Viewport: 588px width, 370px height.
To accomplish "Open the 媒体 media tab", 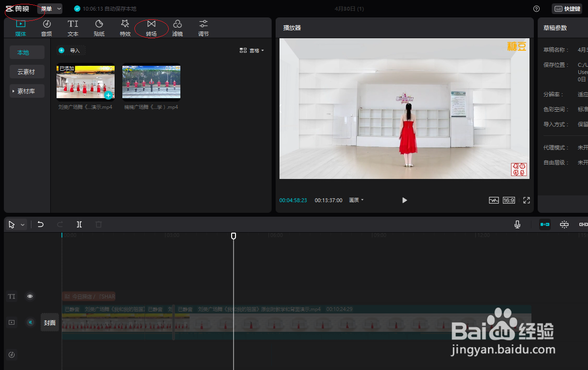I will pyautogui.click(x=21, y=28).
